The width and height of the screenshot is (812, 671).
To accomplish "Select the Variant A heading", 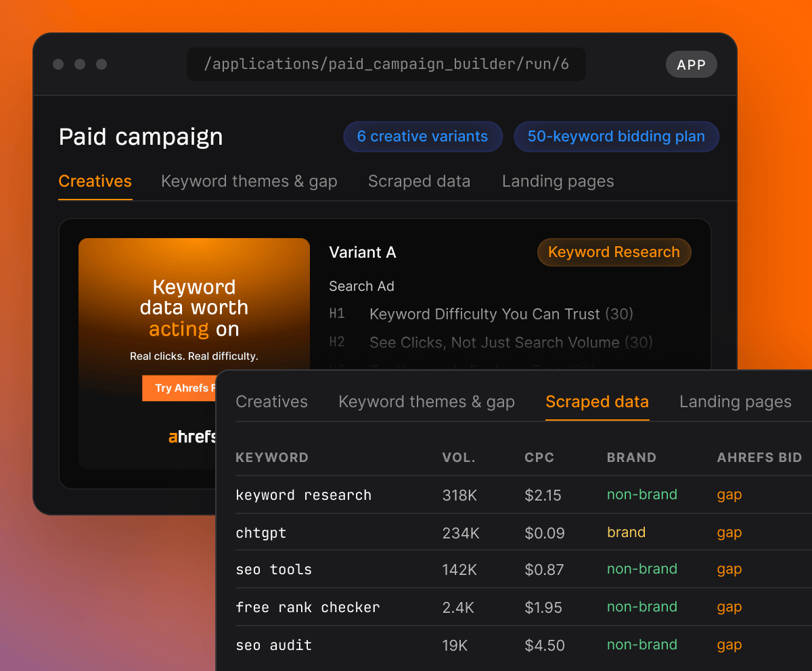I will pyautogui.click(x=363, y=253).
